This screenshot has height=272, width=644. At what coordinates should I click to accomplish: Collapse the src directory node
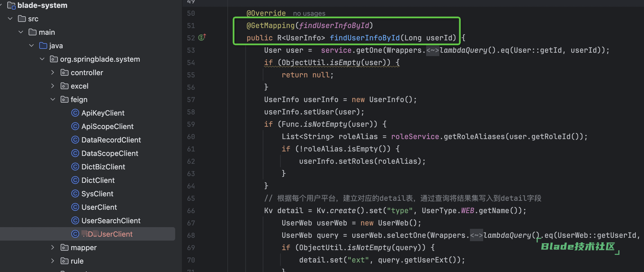pos(10,19)
